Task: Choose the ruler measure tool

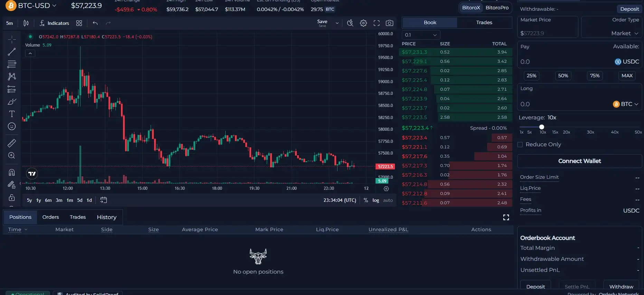Action: click(x=12, y=143)
